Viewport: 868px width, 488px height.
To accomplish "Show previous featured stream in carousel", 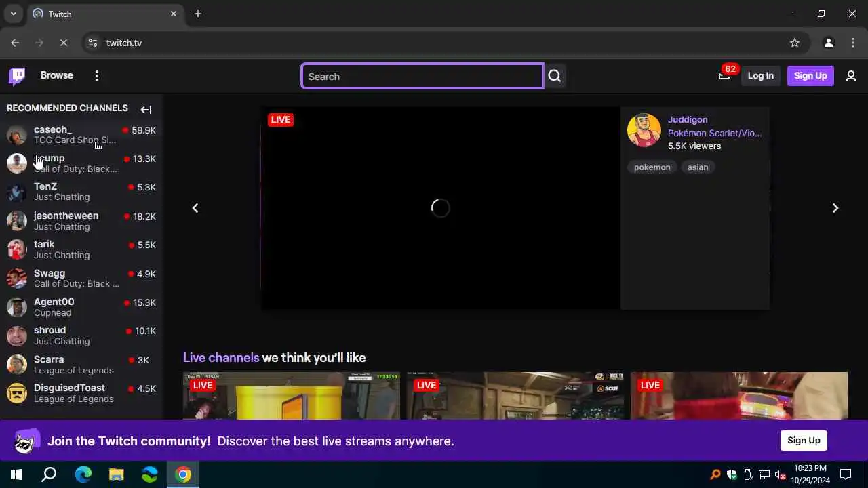I will [195, 208].
